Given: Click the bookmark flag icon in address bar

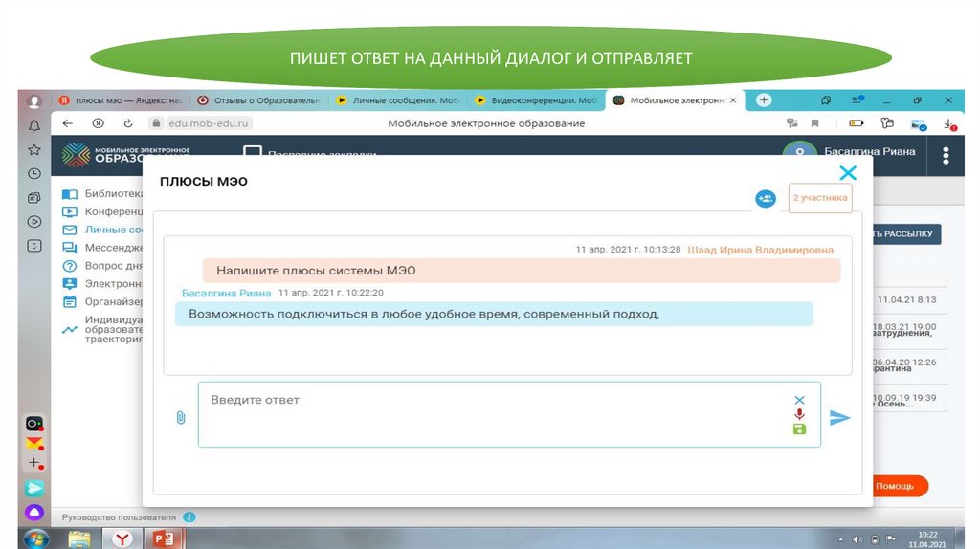Looking at the screenshot, I should coord(815,123).
